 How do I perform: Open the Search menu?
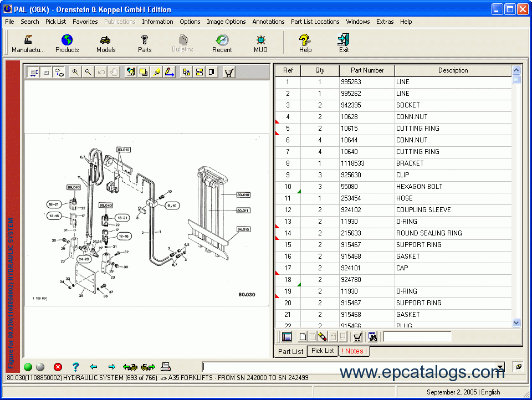click(30, 22)
